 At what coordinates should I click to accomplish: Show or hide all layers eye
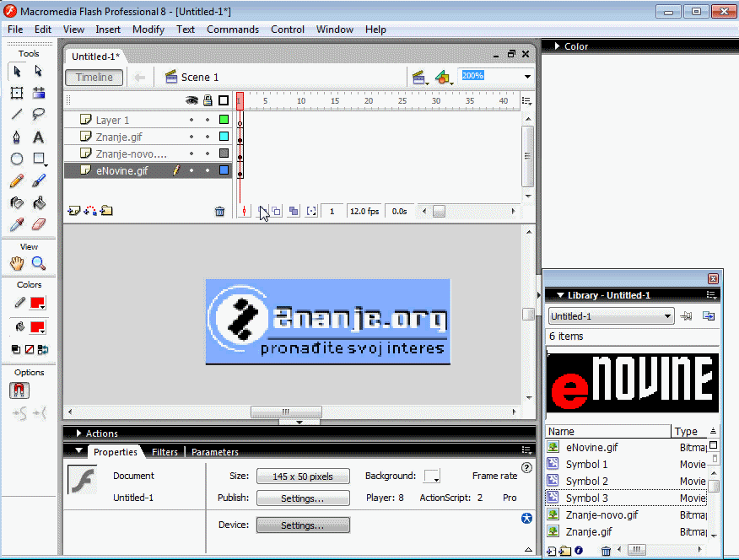click(191, 100)
